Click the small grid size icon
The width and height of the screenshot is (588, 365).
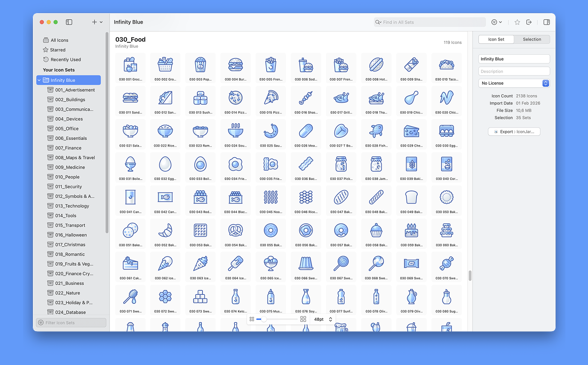(x=252, y=319)
